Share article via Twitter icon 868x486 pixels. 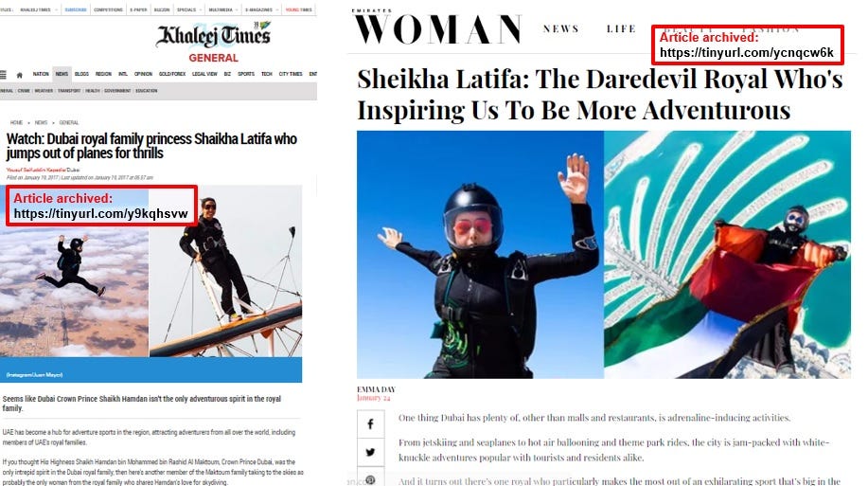(x=370, y=452)
